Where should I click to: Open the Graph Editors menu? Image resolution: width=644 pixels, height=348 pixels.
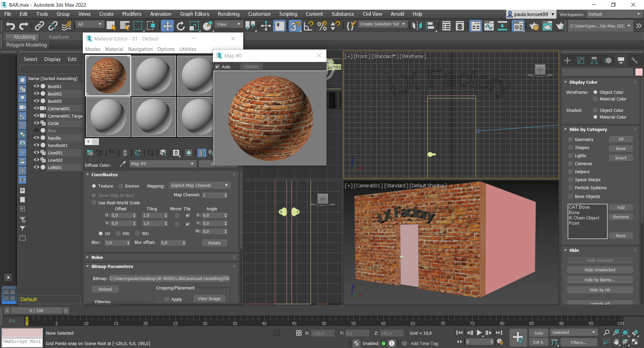pyautogui.click(x=195, y=14)
